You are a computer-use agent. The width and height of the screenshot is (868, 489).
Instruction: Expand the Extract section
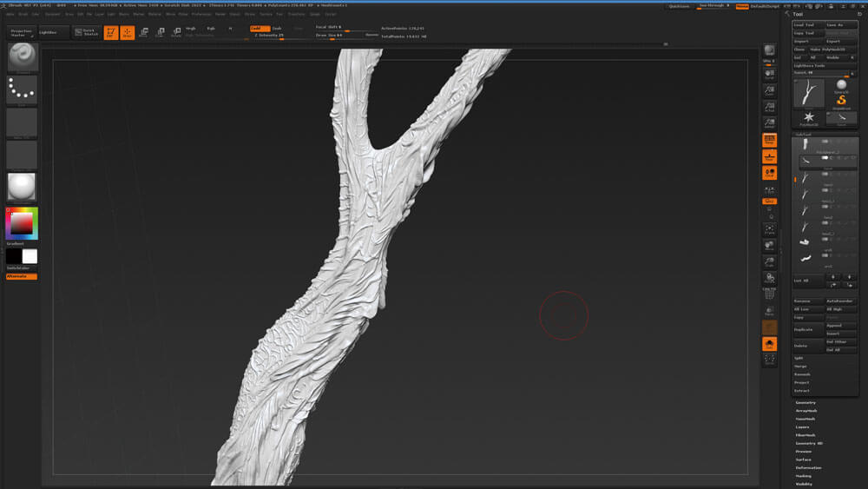(802, 391)
